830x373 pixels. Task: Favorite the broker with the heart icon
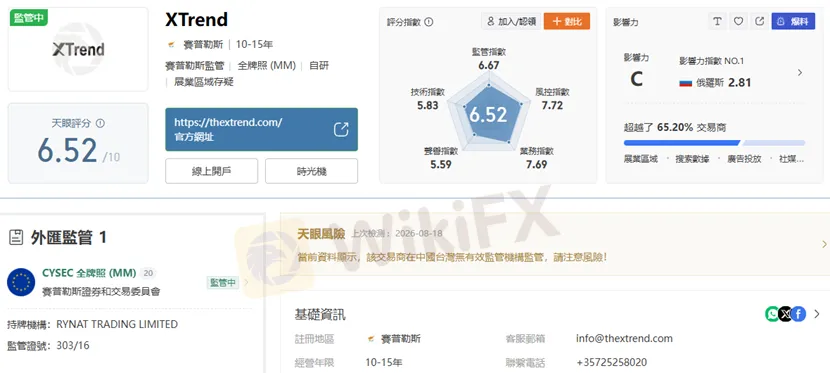click(x=738, y=21)
